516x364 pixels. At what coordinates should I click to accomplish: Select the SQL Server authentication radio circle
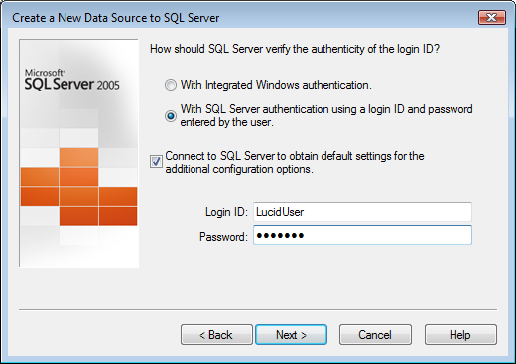(x=171, y=116)
